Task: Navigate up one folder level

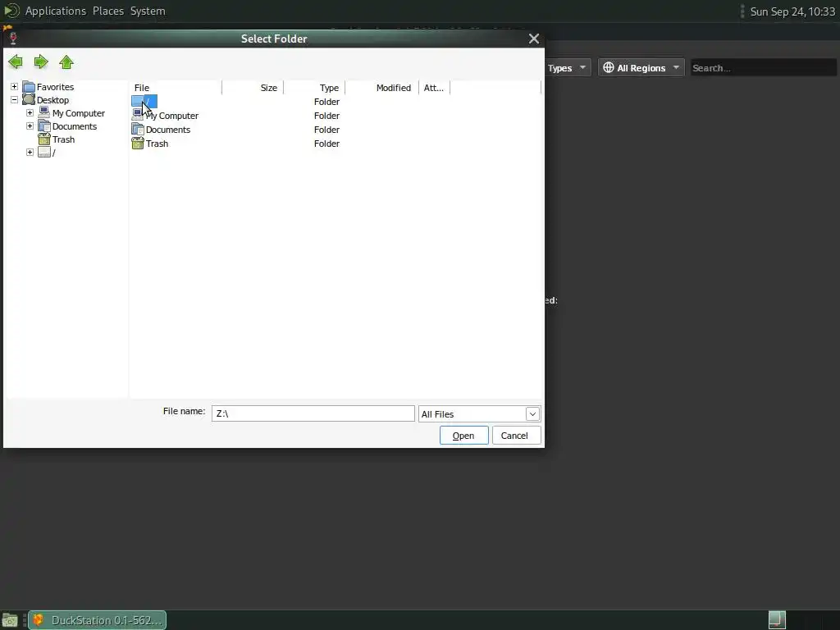Action: (x=66, y=62)
